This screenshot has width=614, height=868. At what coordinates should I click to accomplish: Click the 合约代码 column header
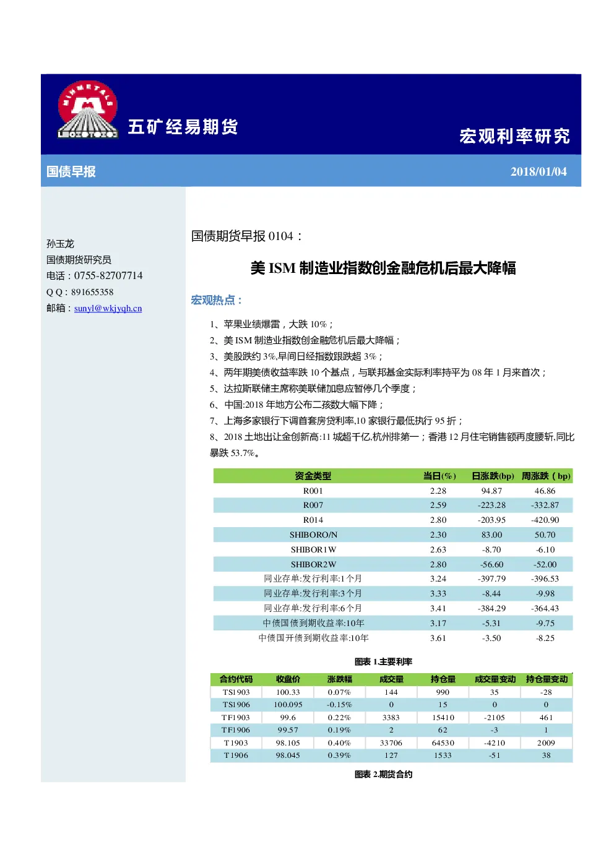[236, 679]
